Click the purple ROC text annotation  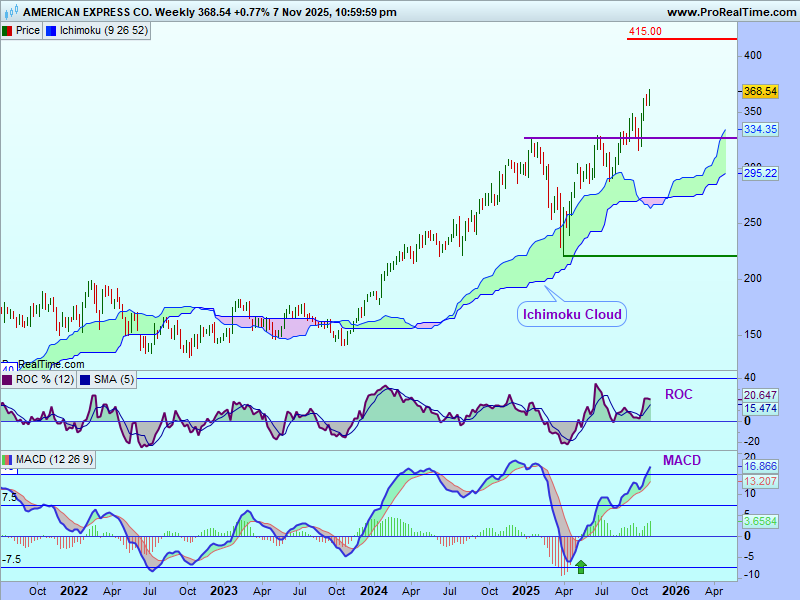[x=678, y=395]
